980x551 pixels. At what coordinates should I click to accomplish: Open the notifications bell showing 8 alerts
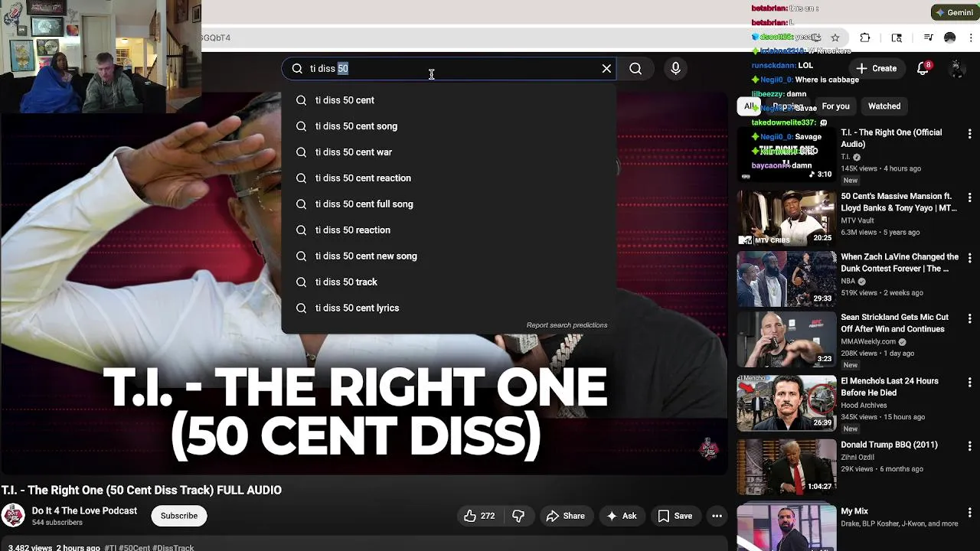pyautogui.click(x=923, y=68)
